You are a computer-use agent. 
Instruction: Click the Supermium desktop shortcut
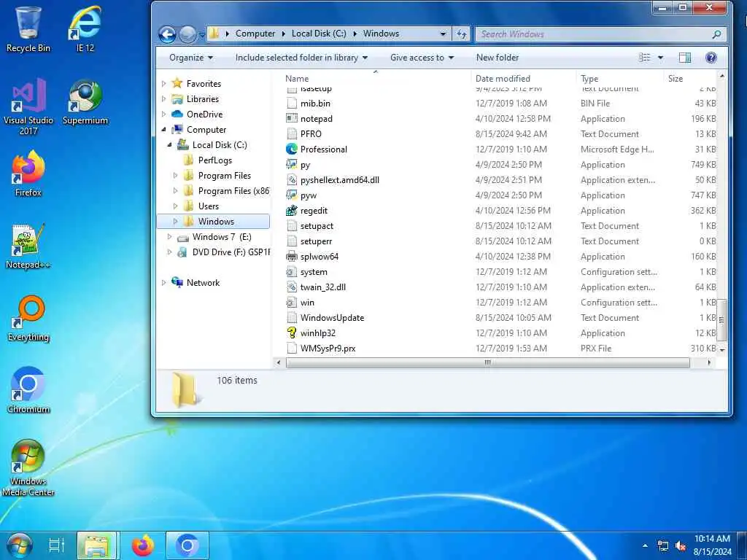pos(85,102)
